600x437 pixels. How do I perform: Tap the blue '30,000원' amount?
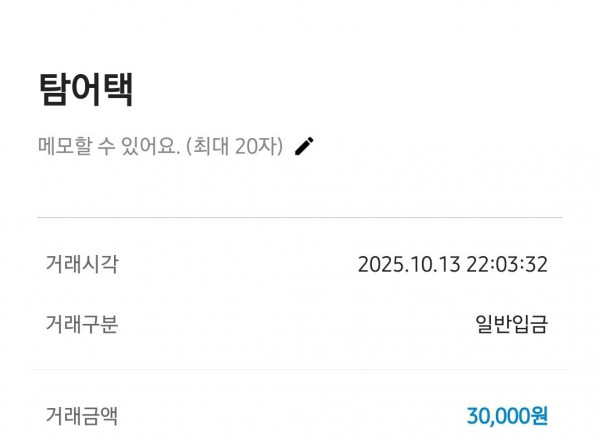507,414
